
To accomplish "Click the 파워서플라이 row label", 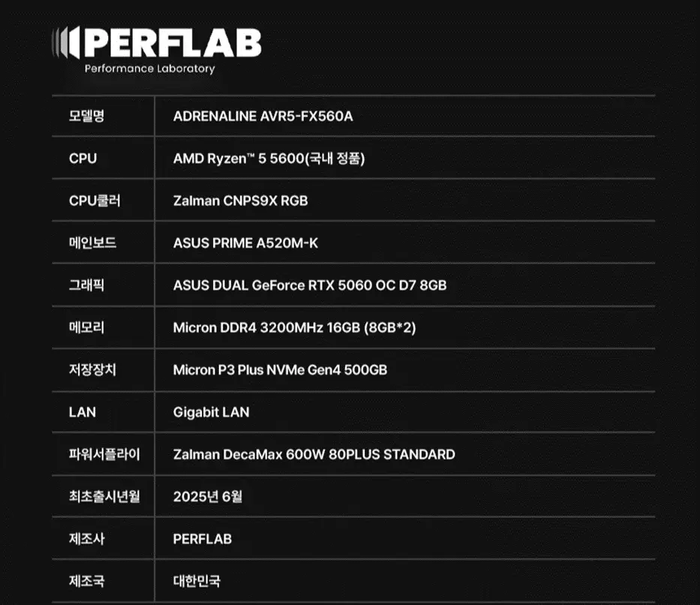I will (104, 455).
